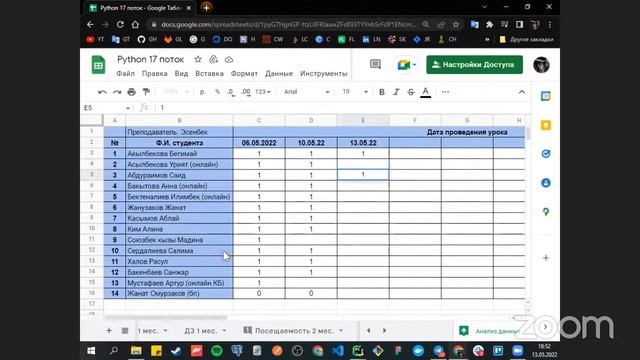Open the Вставка menu
Image resolution: width=640 pixels, height=360 pixels.
[x=209, y=74]
